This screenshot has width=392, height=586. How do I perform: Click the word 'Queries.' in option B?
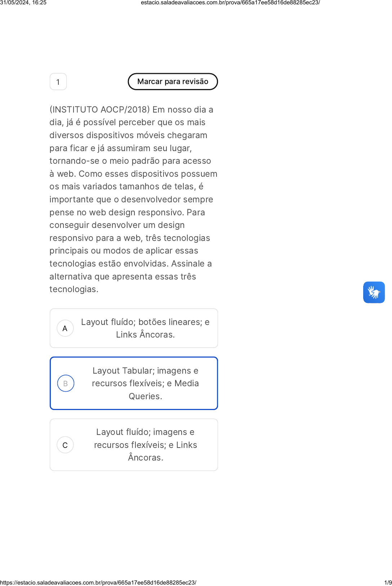[x=145, y=396]
